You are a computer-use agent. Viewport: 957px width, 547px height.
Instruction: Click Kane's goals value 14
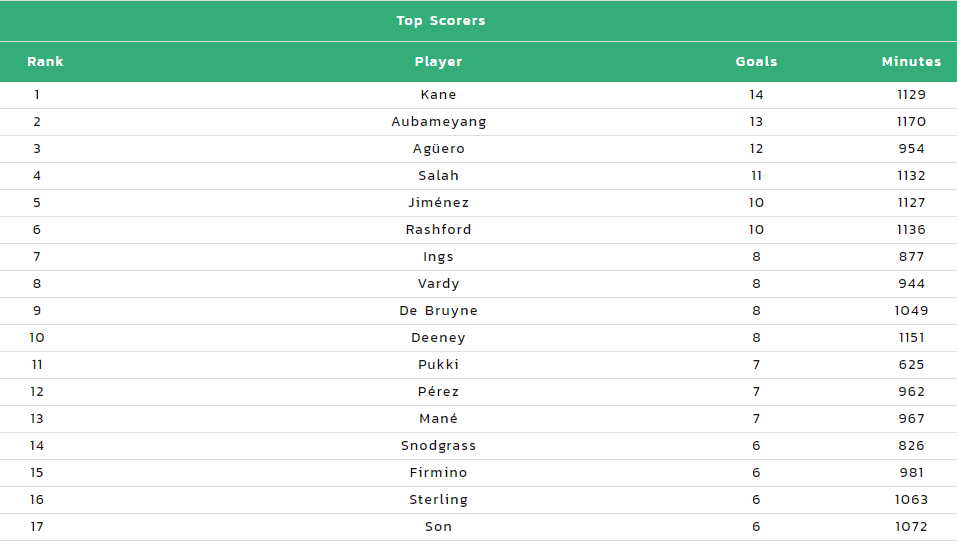756,95
